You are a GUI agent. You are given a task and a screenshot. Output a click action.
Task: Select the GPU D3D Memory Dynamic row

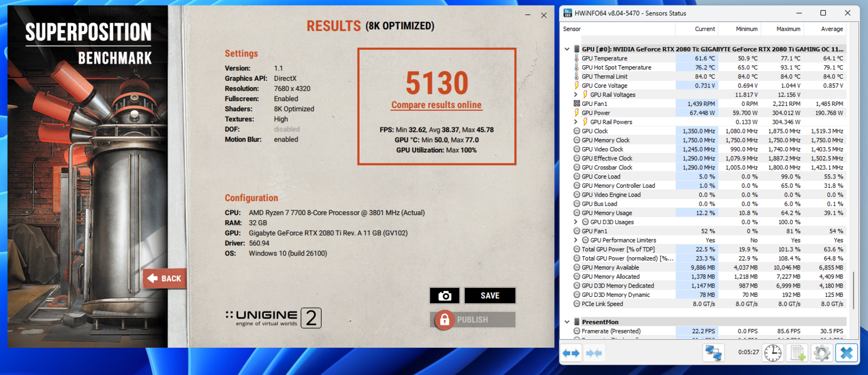coord(708,295)
